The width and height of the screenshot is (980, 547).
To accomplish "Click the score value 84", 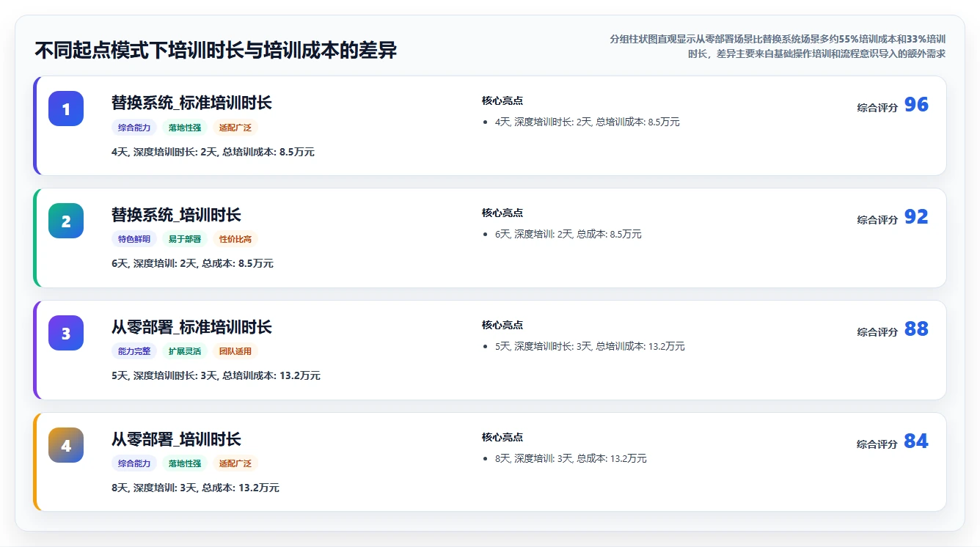I will pos(916,441).
